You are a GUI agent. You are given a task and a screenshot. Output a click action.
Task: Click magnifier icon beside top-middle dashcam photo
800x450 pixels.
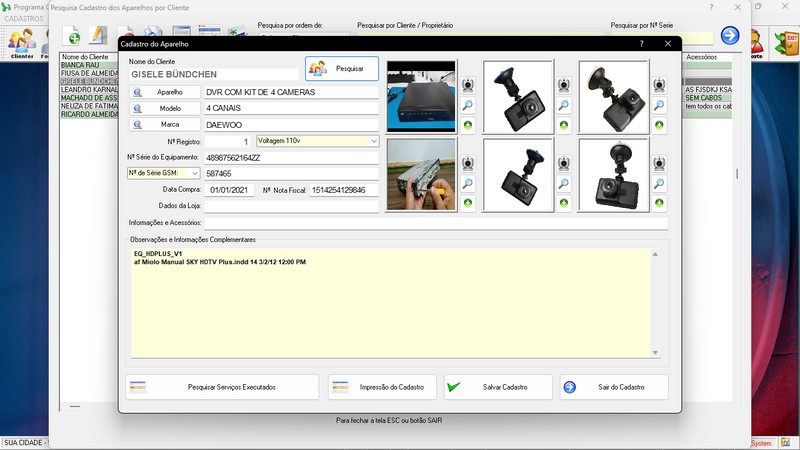[563, 105]
